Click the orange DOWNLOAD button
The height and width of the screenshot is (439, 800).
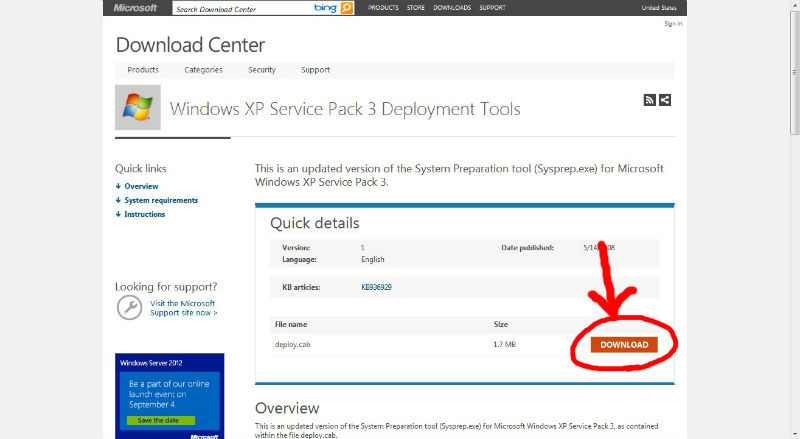click(x=624, y=345)
